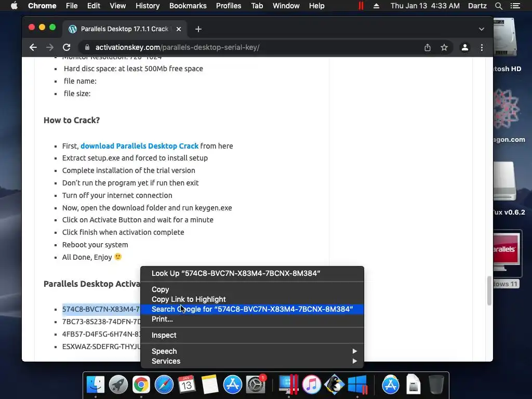Expand the Services submenu

[252, 361]
